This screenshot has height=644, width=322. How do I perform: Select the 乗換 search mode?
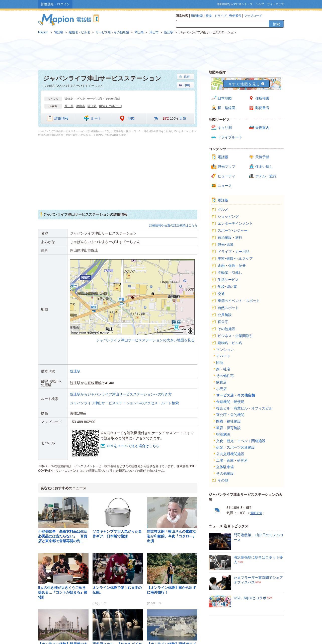coord(209,16)
